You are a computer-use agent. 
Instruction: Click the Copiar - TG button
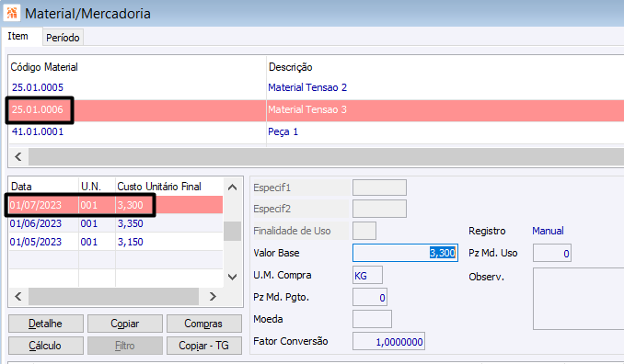click(x=203, y=346)
